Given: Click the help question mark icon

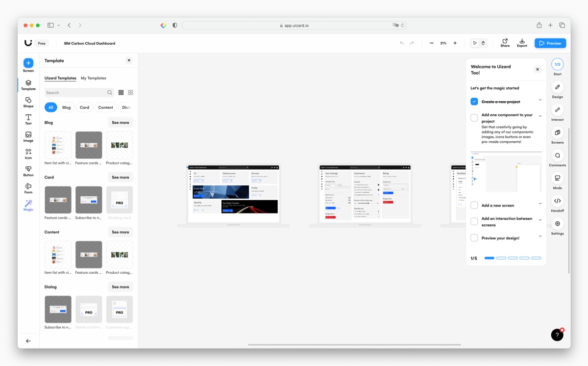Looking at the screenshot, I should coord(557,335).
